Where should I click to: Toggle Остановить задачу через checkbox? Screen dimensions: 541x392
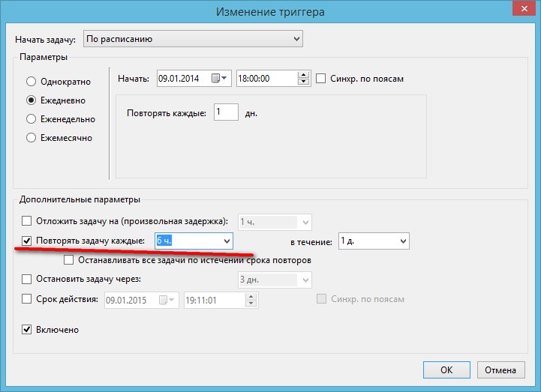click(x=27, y=280)
